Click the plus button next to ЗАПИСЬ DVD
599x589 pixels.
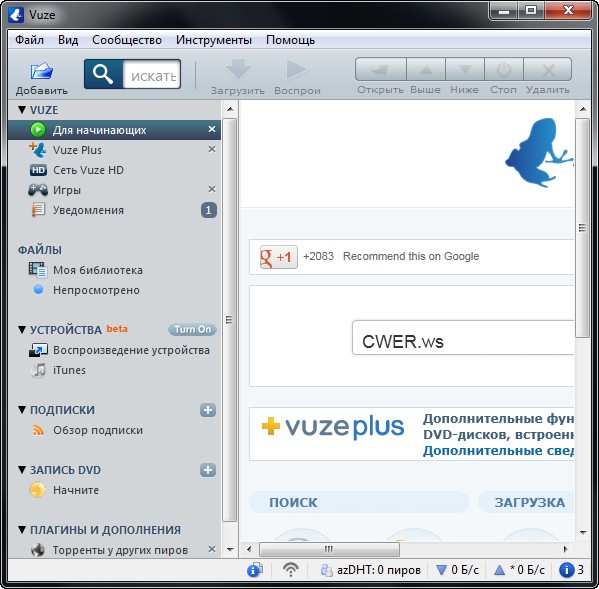[x=208, y=470]
